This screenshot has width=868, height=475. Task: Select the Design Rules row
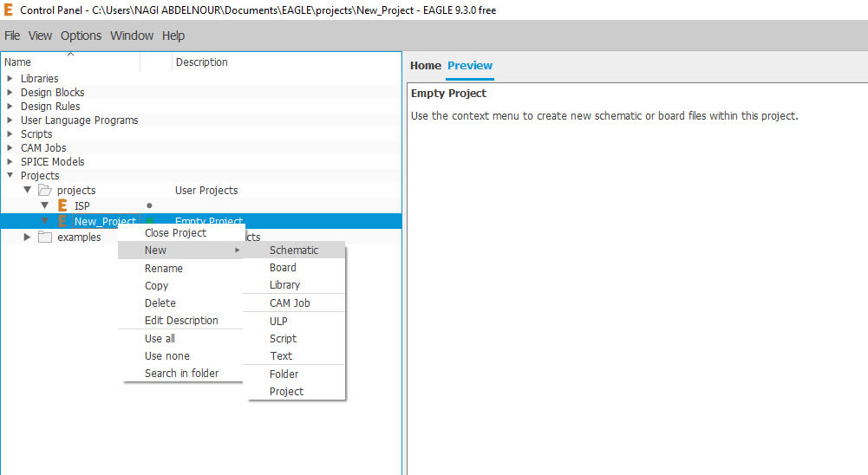coord(201,107)
